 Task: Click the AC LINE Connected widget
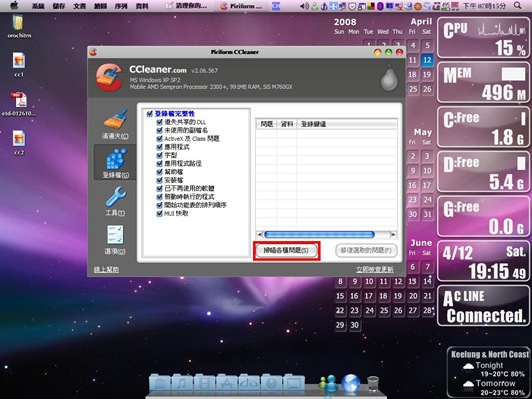click(484, 306)
